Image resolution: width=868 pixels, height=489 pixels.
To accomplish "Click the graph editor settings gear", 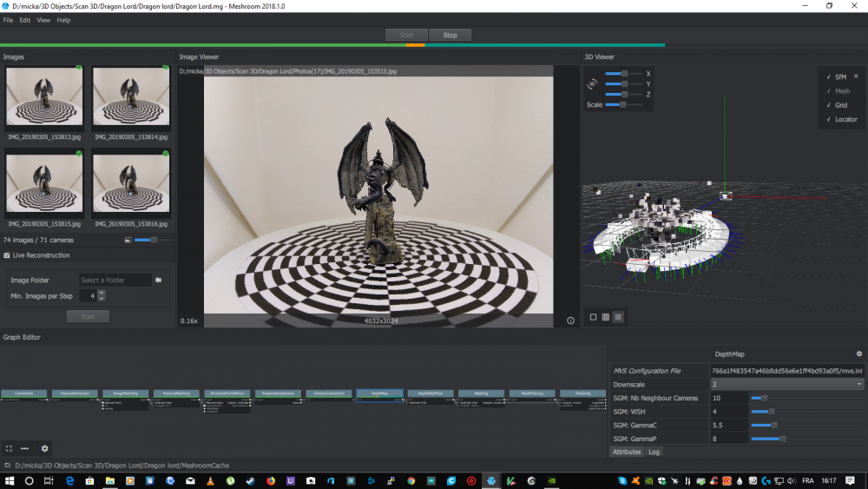I will click(45, 448).
